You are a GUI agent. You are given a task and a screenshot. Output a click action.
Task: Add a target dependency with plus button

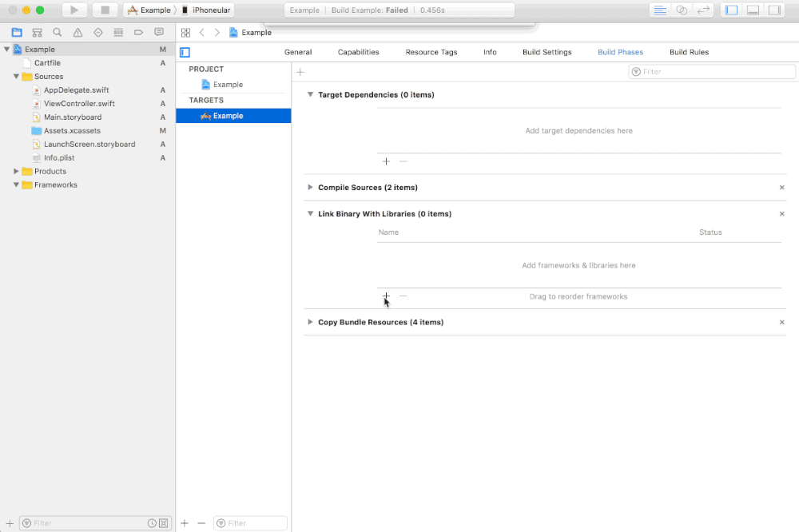click(386, 161)
